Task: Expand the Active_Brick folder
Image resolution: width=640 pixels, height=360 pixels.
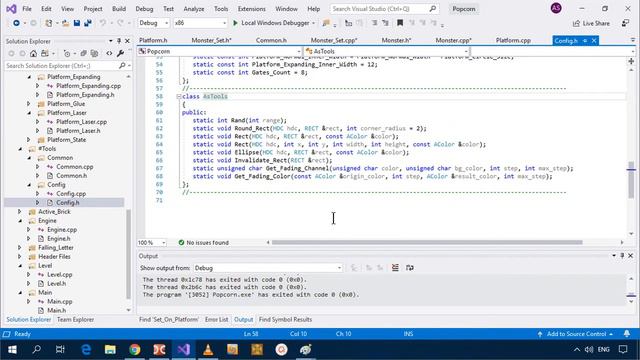Action: [x=20, y=211]
